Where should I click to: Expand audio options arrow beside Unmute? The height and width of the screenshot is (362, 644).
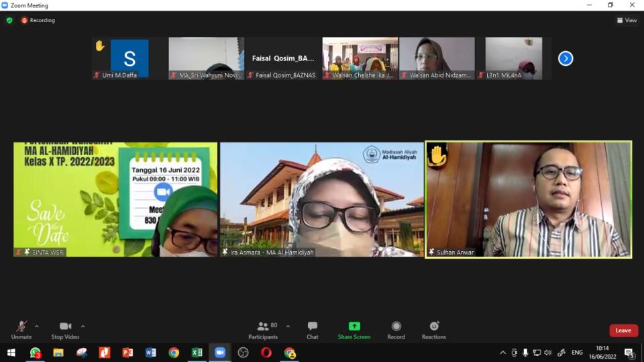pyautogui.click(x=36, y=326)
